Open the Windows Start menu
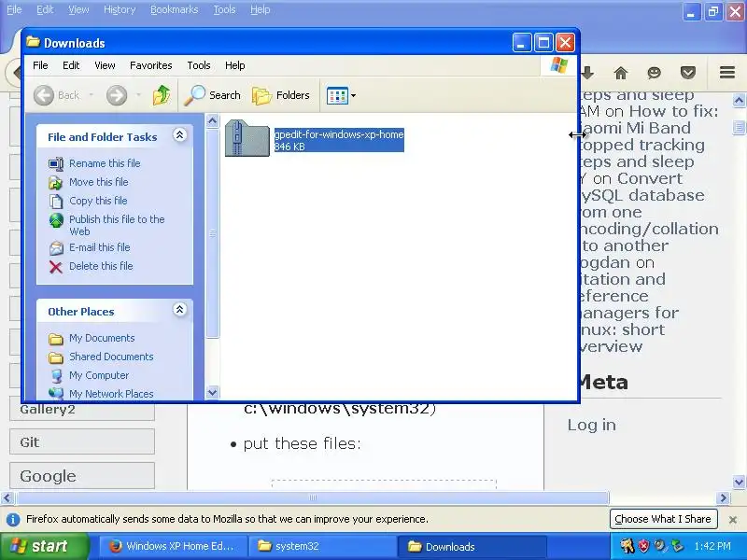The height and width of the screenshot is (560, 747). point(44,546)
